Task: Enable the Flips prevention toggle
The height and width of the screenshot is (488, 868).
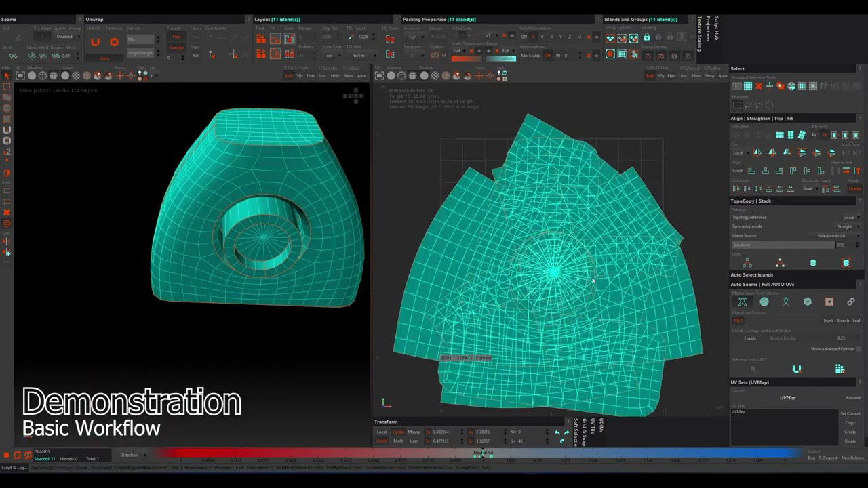Action: click(x=176, y=37)
